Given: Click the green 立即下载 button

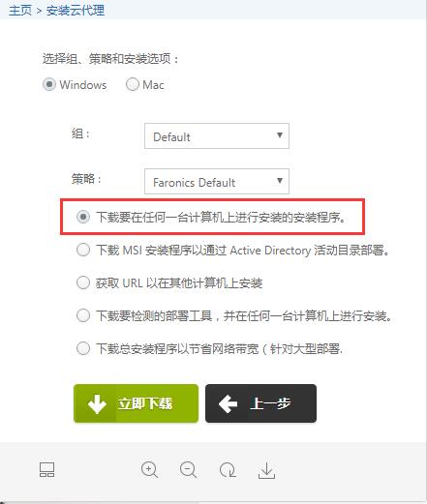Looking at the screenshot, I should coord(136,403).
